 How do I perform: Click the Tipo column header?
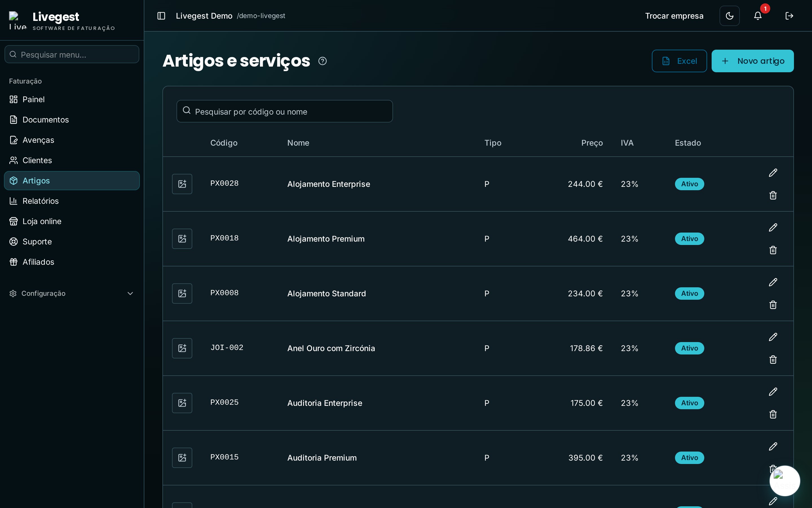pos(493,143)
